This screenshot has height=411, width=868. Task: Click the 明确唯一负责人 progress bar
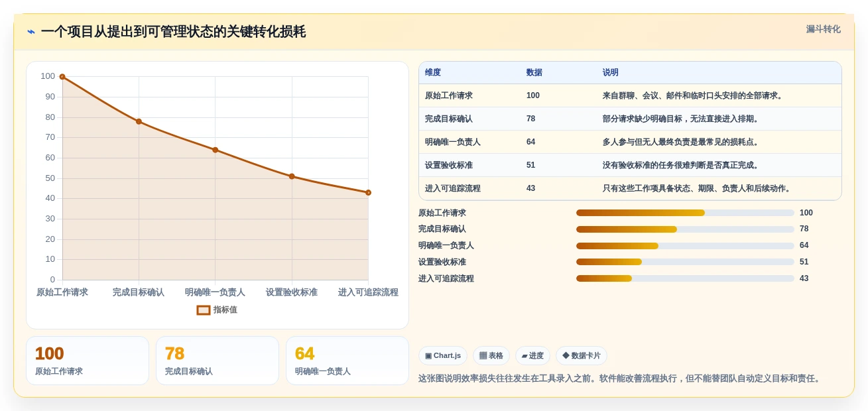[685, 245]
